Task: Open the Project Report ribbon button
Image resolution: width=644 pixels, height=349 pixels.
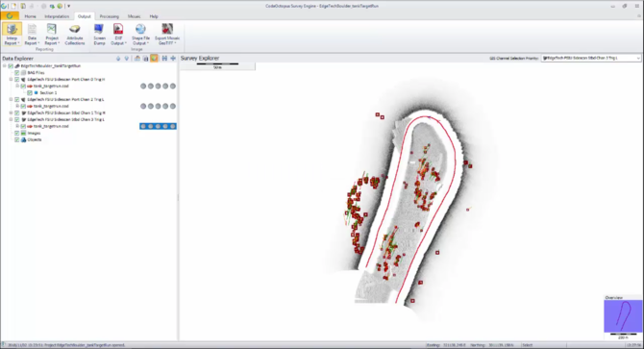Action: (52, 34)
